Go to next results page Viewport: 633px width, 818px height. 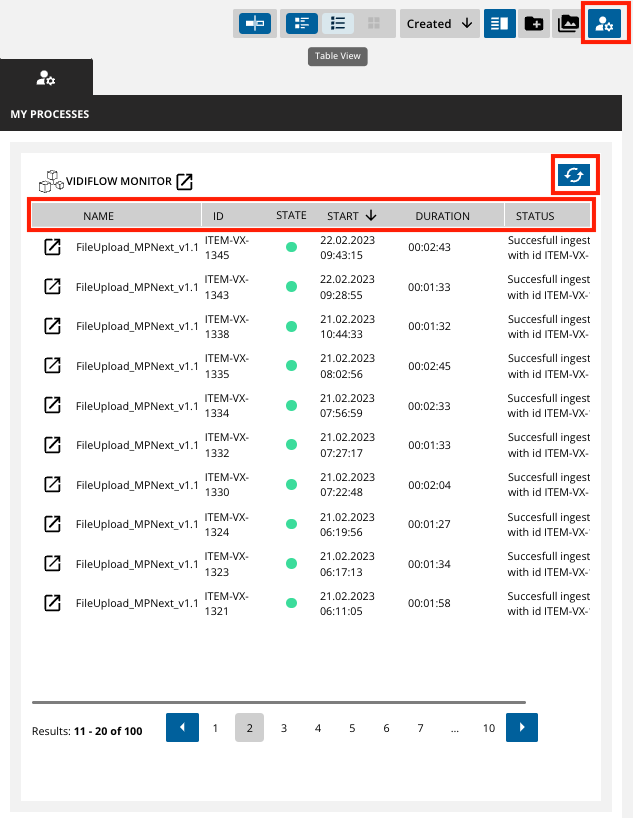pyautogui.click(x=522, y=728)
